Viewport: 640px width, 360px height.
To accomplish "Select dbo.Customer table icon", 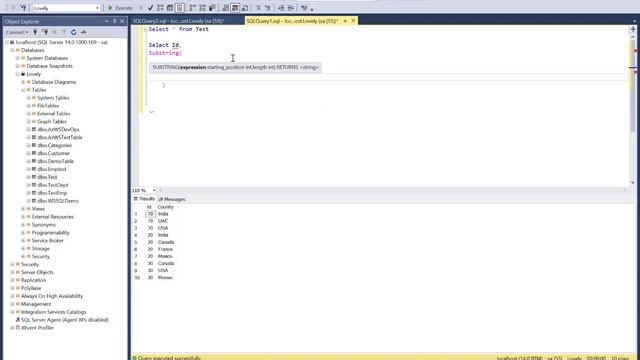I will (34, 153).
